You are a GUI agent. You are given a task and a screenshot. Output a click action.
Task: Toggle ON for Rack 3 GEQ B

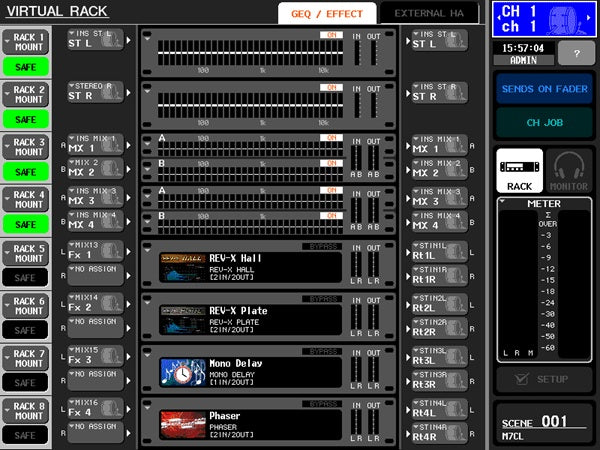pyautogui.click(x=331, y=163)
